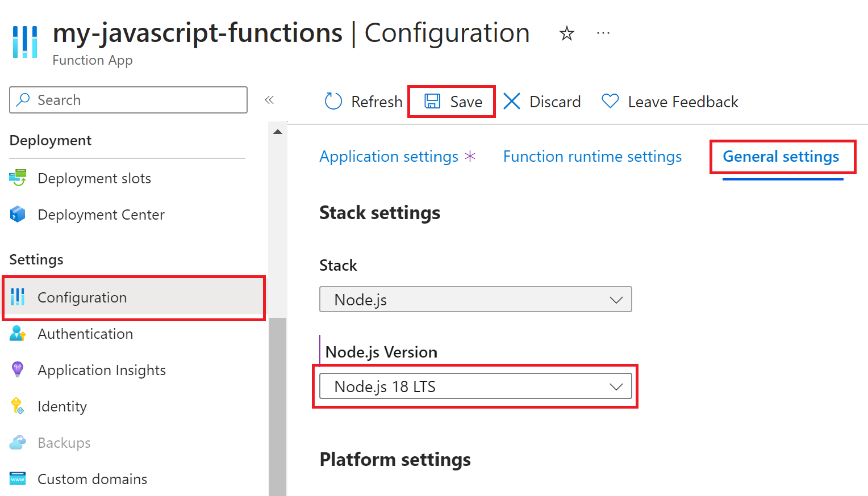868x496 pixels.
Task: Open Custom domains in the sidebar
Action: 92,479
